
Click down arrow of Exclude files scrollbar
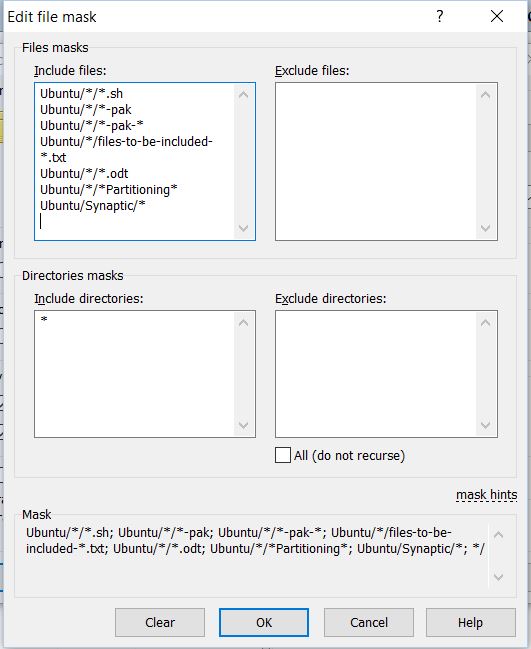pos(485,228)
